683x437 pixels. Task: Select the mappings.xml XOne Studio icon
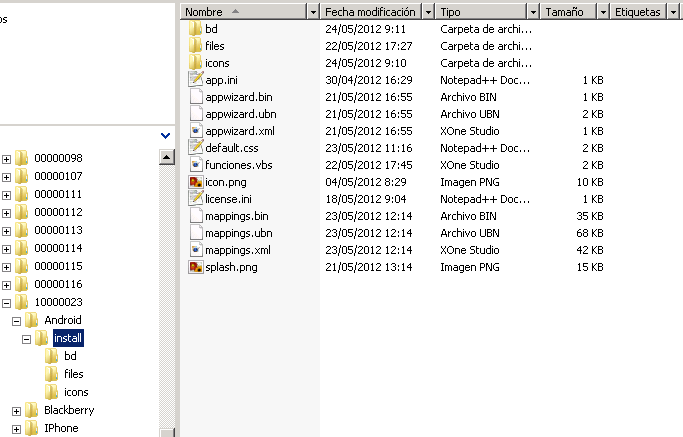(x=196, y=250)
